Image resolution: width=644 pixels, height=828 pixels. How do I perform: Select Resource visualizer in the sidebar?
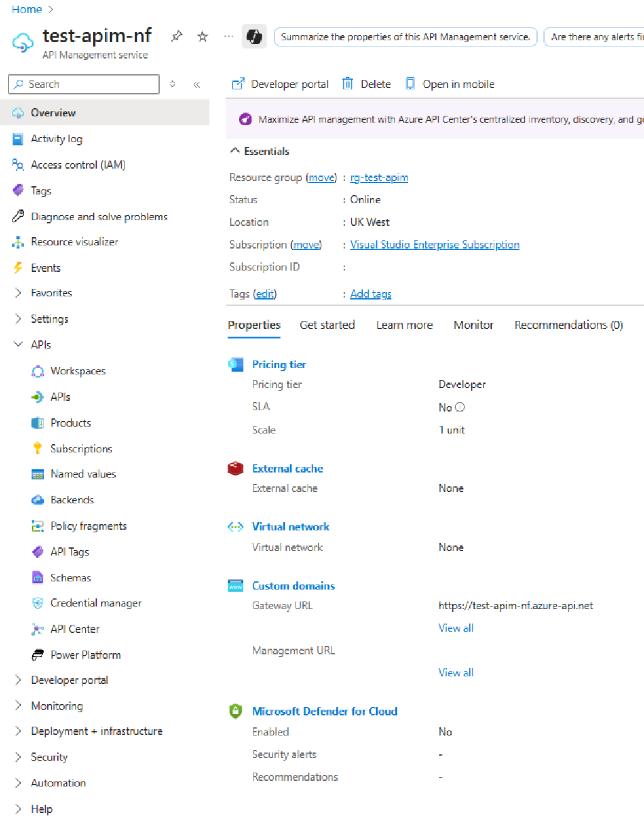click(x=74, y=242)
